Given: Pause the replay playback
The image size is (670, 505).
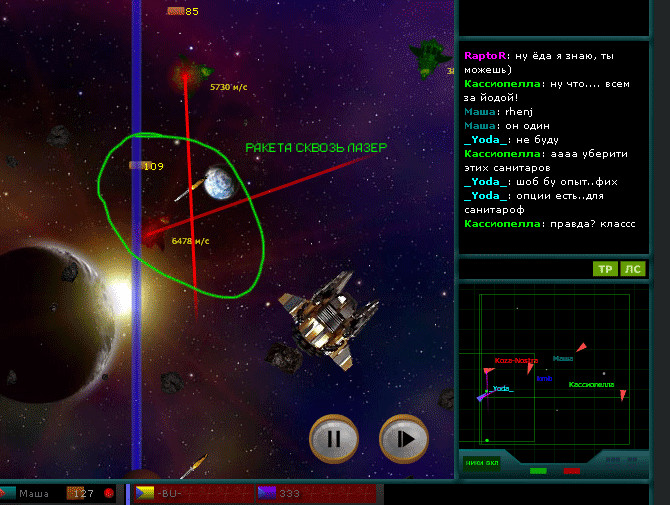Looking at the screenshot, I should click(x=334, y=439).
